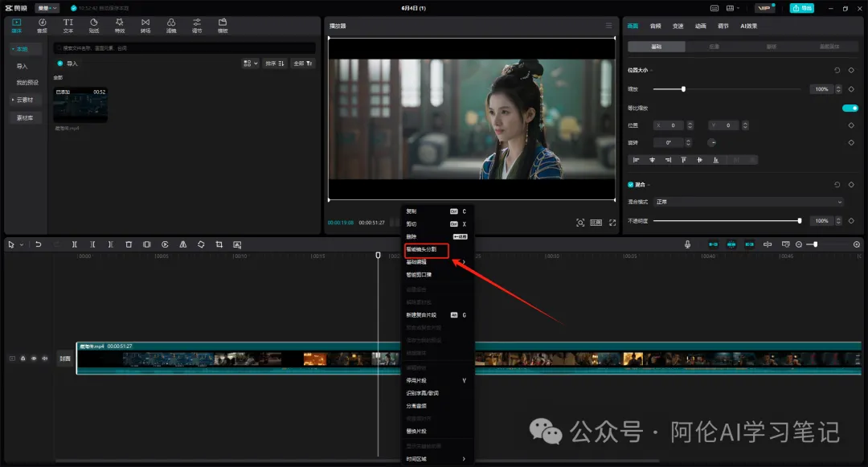Open the 全部 filter dropdown
Screen dimensions: 868x467
[303, 63]
